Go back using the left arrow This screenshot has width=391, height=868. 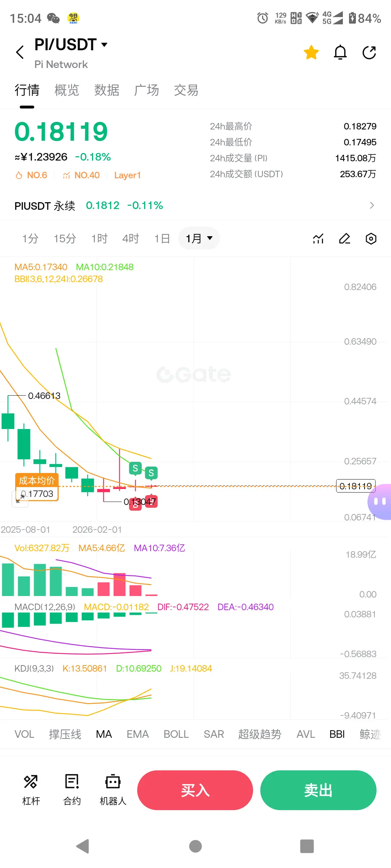20,52
